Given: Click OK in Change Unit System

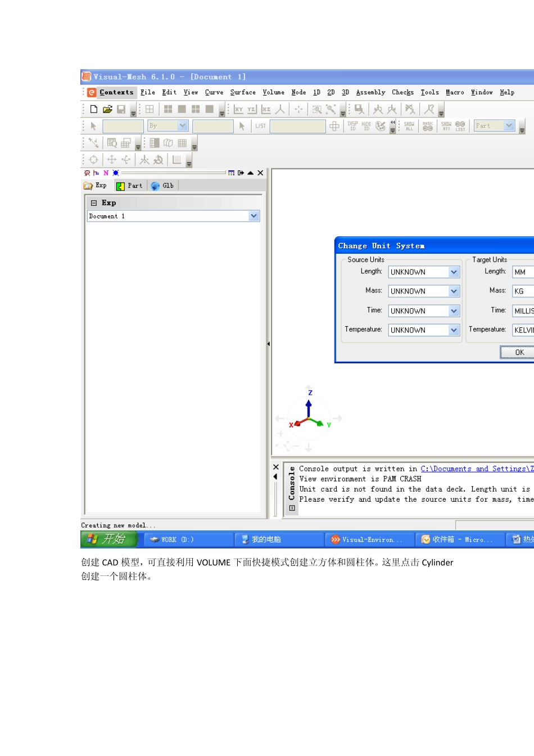Looking at the screenshot, I should pyautogui.click(x=518, y=352).
